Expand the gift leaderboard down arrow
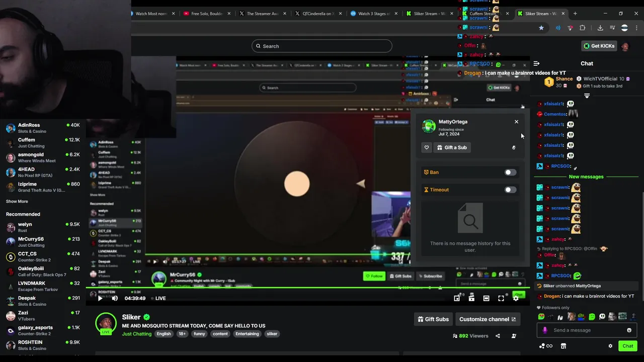This screenshot has width=644, height=362. [x=587, y=96]
